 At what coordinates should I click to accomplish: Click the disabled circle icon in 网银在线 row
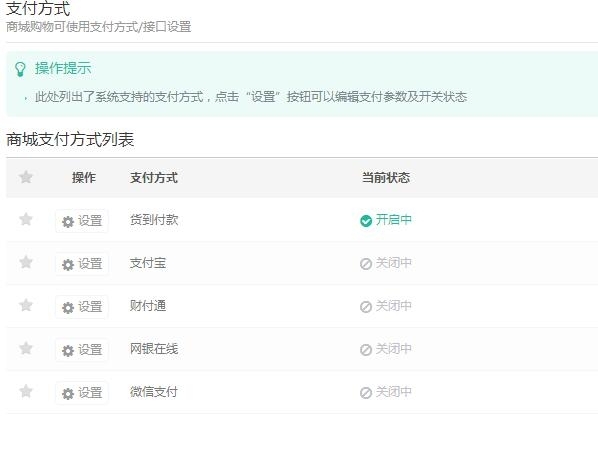(366, 350)
